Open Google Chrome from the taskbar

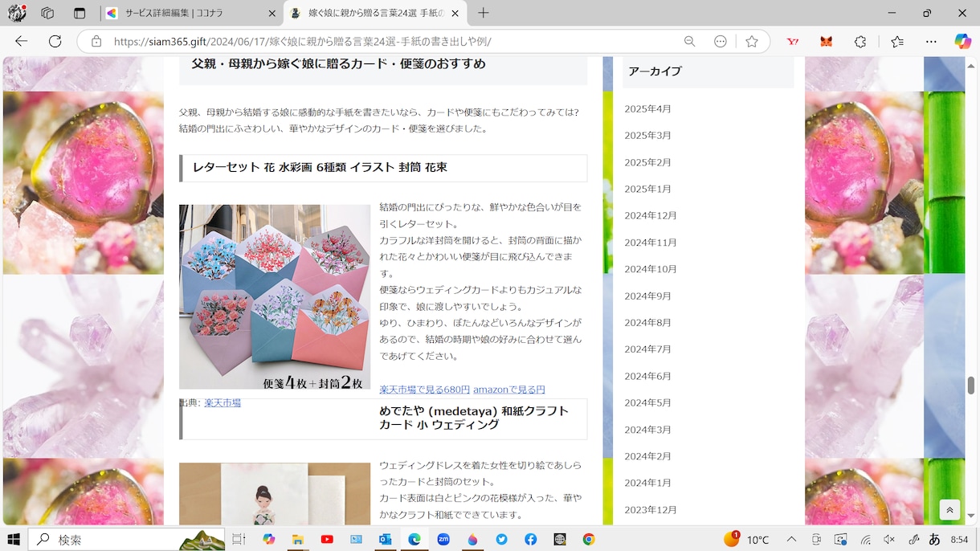589,540
